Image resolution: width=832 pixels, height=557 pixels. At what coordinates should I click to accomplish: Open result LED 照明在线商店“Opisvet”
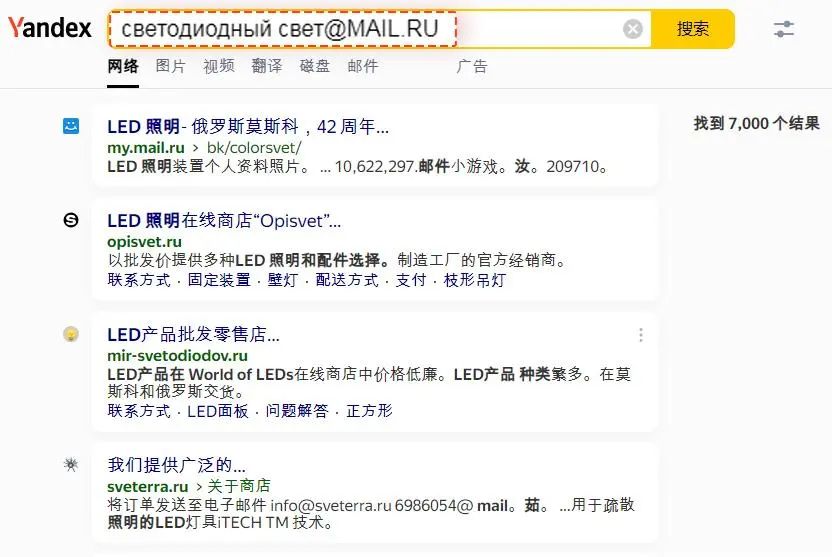(224, 221)
